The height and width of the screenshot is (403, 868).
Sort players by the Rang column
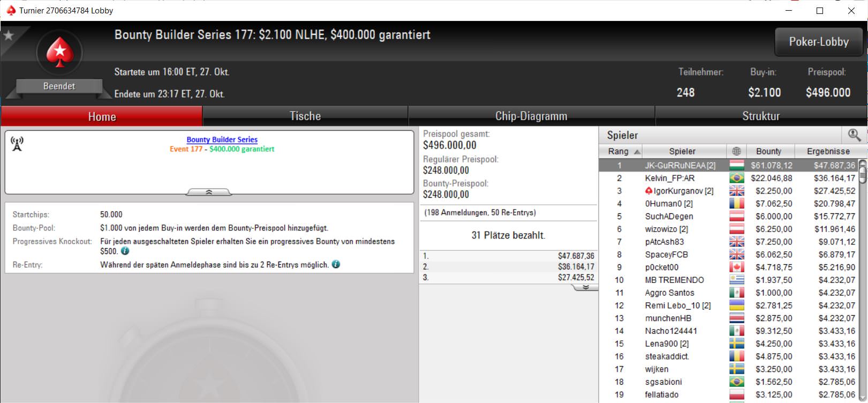620,151
